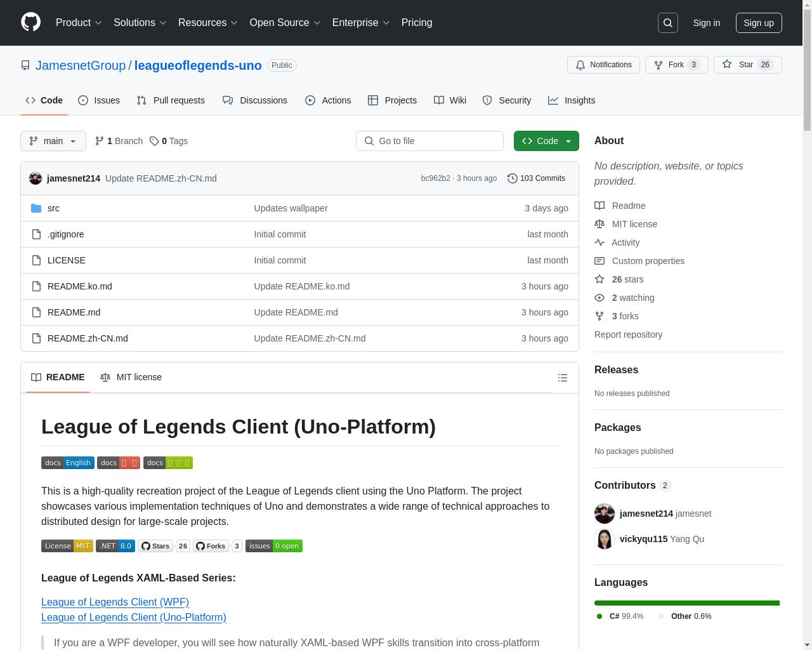
Task: Switch to the MIT license tab
Action: click(x=131, y=377)
